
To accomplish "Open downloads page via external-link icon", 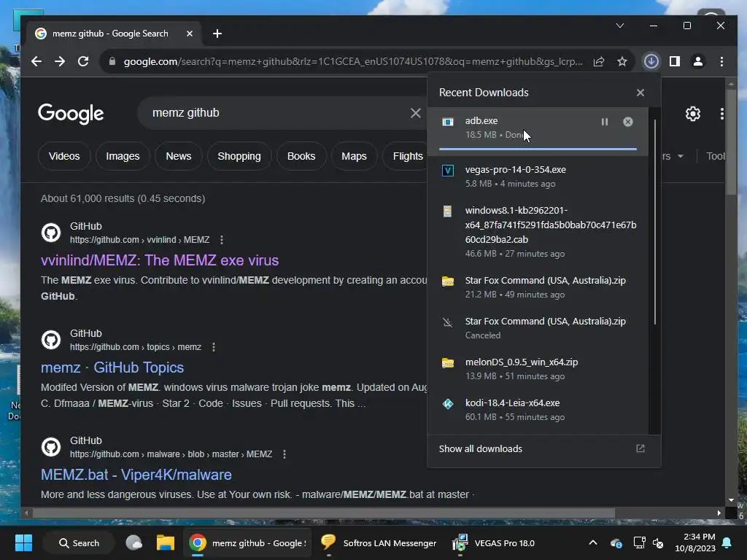I will (640, 448).
